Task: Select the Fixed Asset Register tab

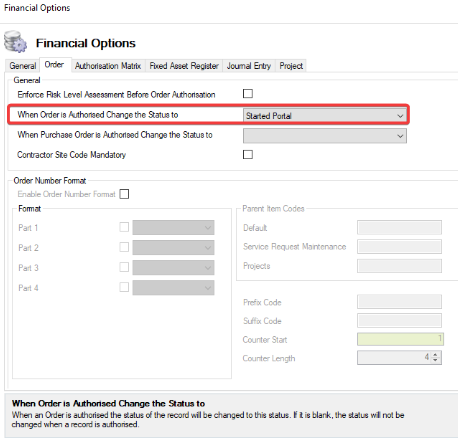Action: (184, 66)
